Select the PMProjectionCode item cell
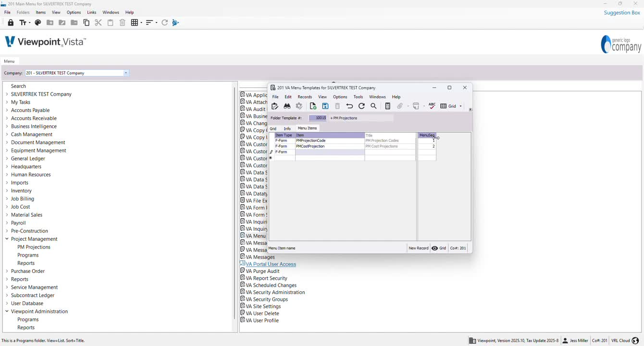This screenshot has height=346, width=644. point(330,141)
